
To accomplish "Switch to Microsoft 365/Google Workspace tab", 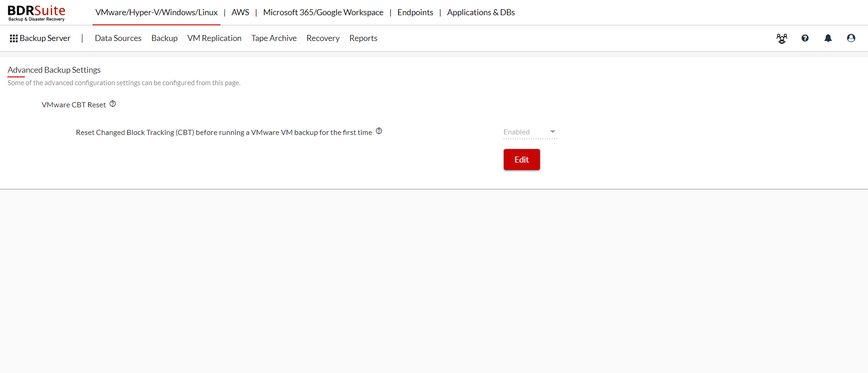I will [x=323, y=12].
